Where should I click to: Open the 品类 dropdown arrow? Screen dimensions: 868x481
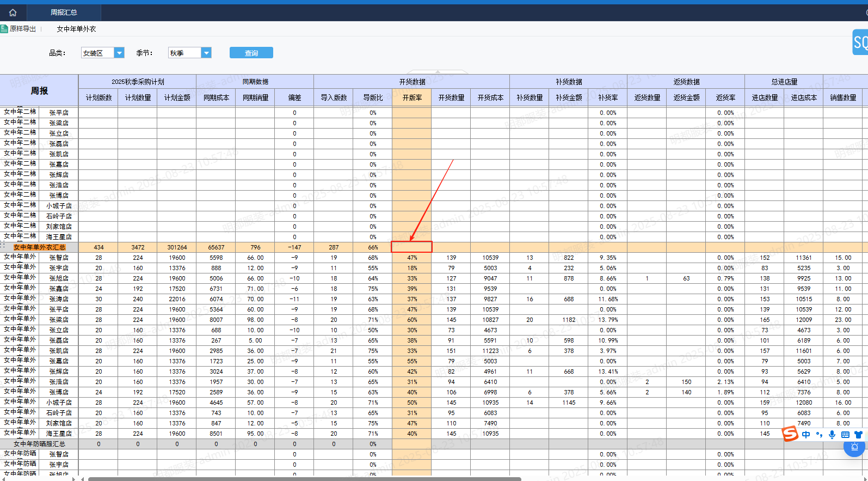pos(119,53)
